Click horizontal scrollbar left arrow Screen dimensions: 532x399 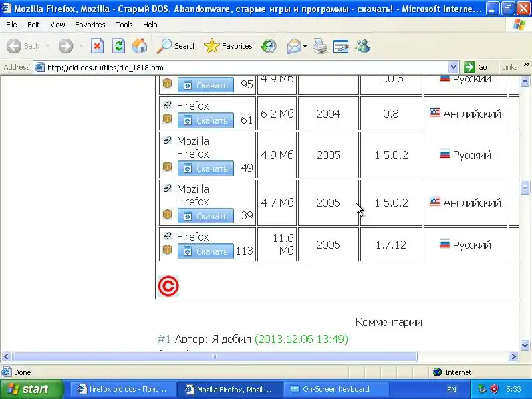tap(7, 357)
